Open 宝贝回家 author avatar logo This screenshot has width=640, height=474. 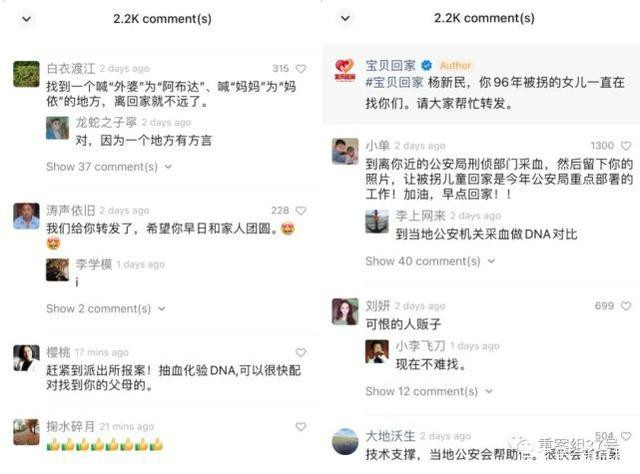click(345, 70)
